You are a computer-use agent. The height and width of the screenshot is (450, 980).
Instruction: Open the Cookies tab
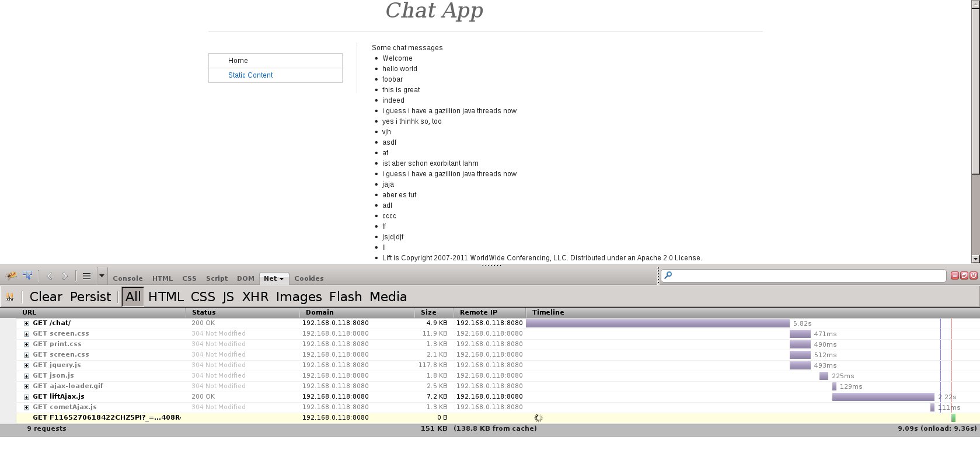309,278
